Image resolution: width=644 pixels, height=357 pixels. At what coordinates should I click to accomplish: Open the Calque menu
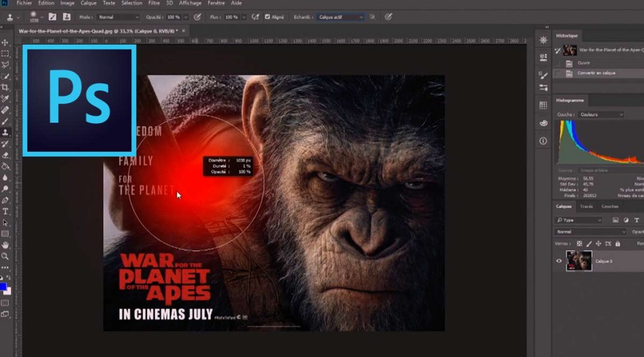tap(88, 3)
